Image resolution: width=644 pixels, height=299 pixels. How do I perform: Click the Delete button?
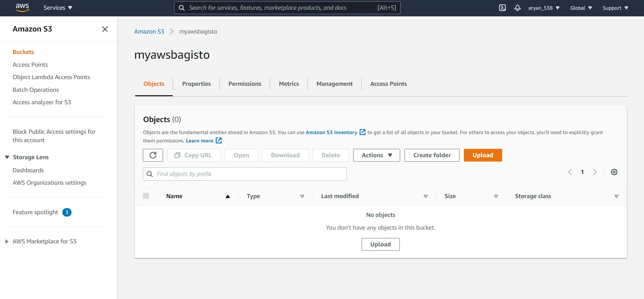(330, 155)
